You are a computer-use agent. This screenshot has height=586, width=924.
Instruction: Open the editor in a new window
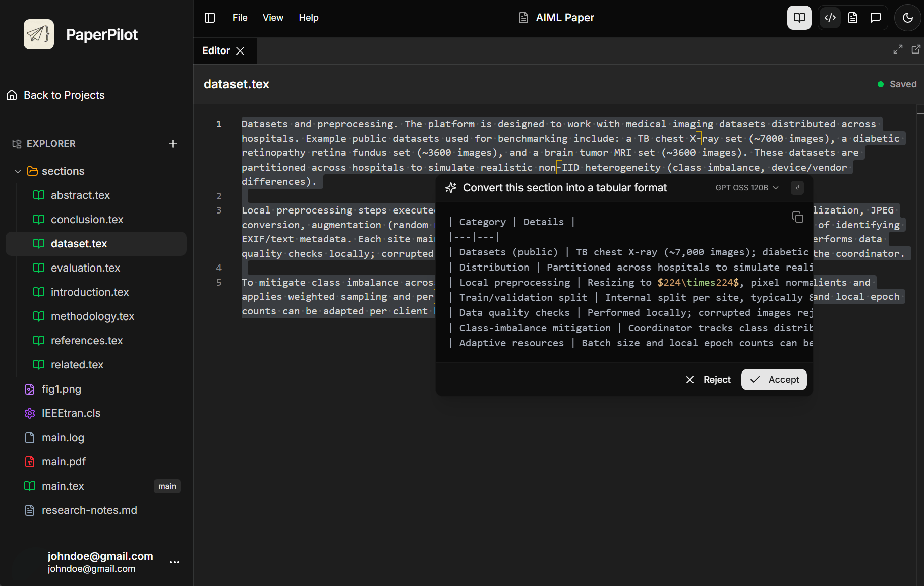(916, 49)
